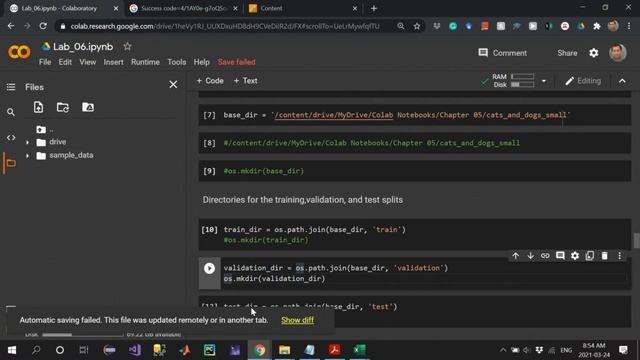Open the Windows Start menu
This screenshot has width=640, height=360.
12,350
